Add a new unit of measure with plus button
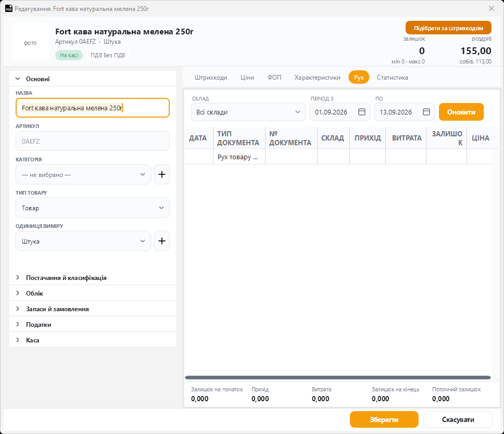 (162, 241)
